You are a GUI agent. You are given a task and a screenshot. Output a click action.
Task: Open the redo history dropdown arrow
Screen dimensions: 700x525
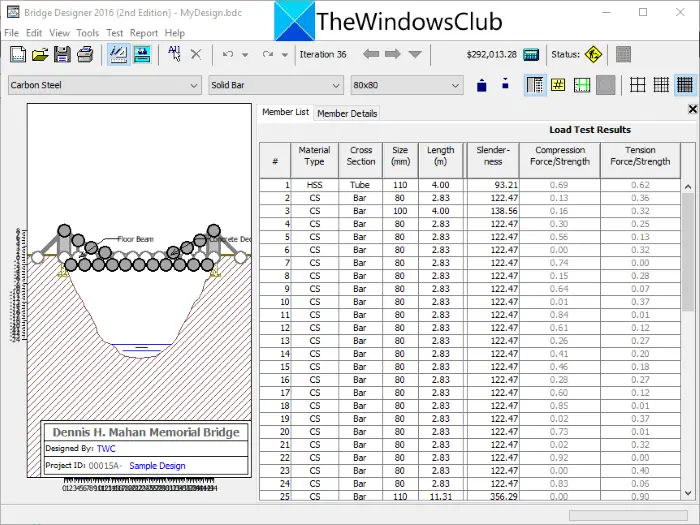pos(285,55)
